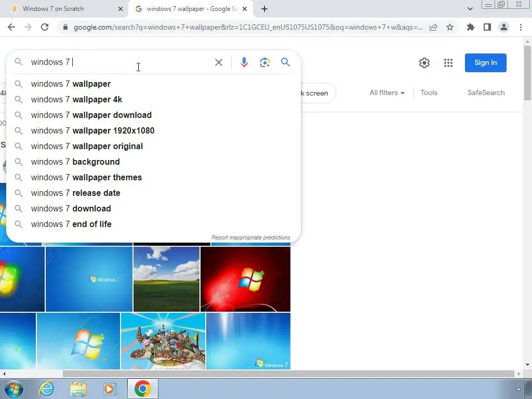Go forward one page in Chrome
The height and width of the screenshot is (399, 532).
pyautogui.click(x=28, y=27)
